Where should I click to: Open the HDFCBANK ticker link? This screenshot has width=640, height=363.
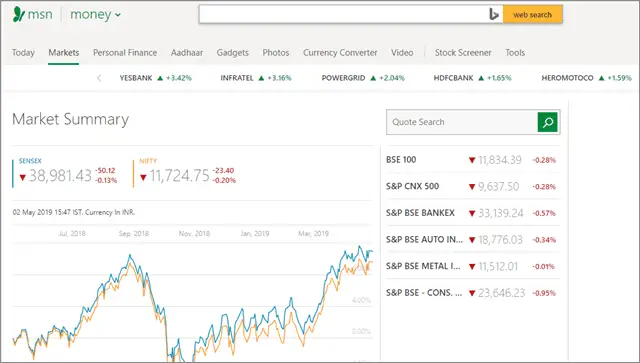click(453, 78)
